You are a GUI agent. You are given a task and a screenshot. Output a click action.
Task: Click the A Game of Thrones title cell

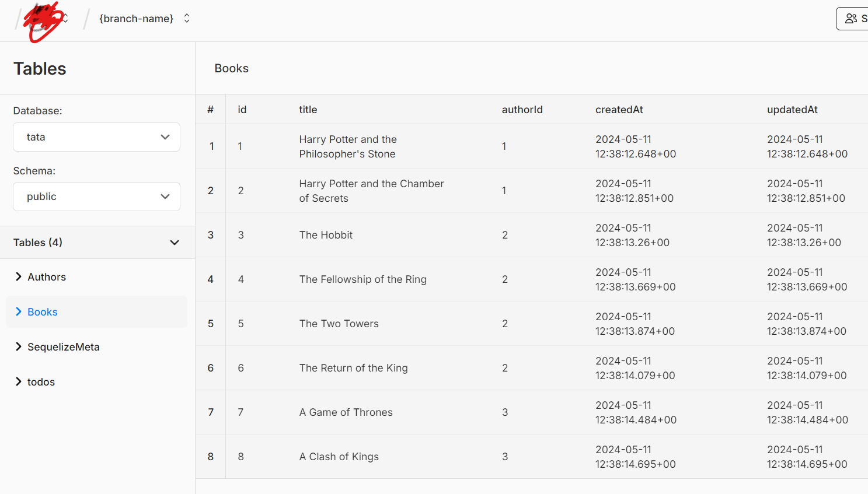click(346, 412)
